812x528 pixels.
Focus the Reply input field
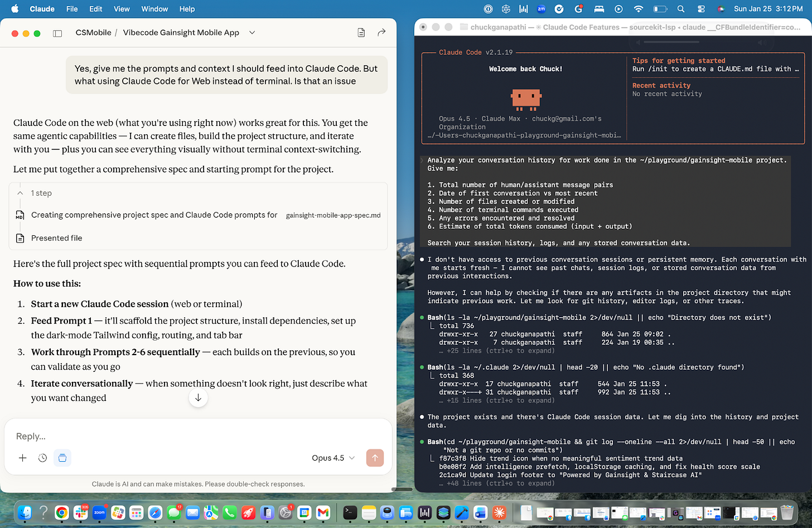coord(198,436)
